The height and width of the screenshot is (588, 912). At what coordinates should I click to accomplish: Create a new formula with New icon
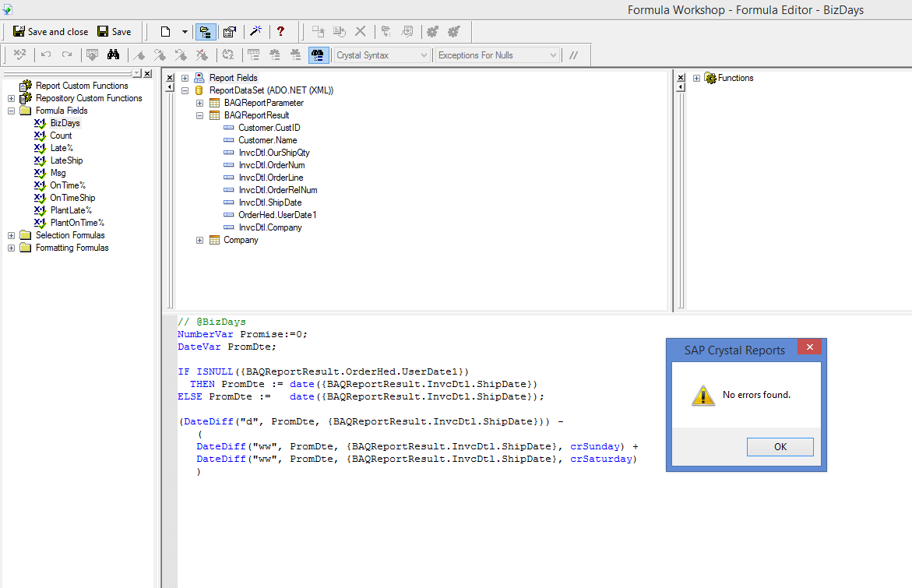click(x=165, y=31)
